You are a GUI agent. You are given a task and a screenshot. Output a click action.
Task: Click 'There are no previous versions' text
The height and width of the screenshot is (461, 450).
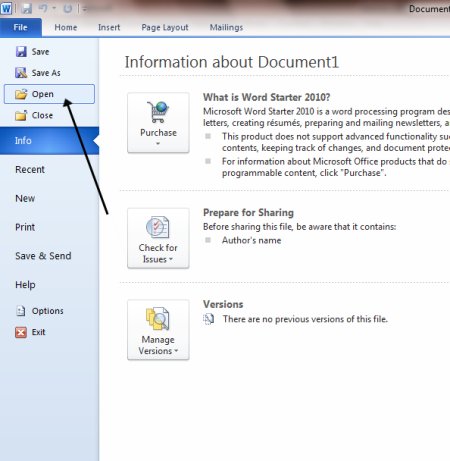(305, 319)
